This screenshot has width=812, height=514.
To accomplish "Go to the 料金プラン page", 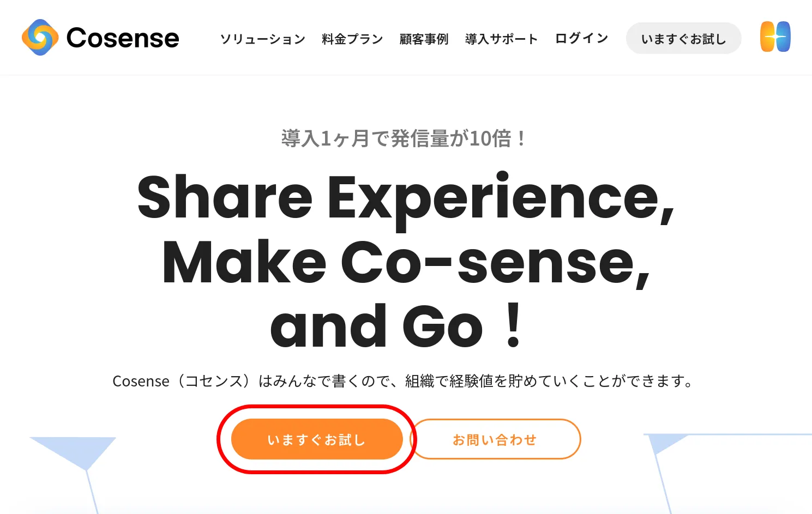I will (352, 39).
